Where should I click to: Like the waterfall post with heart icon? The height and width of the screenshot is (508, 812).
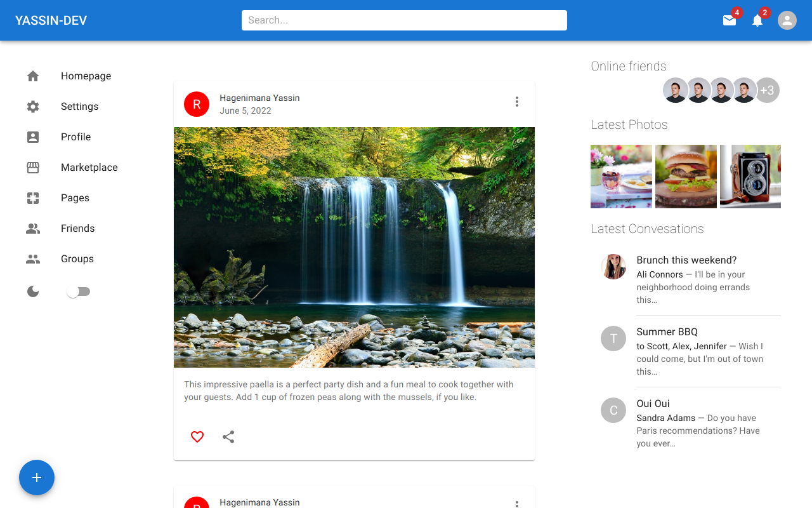click(x=197, y=437)
